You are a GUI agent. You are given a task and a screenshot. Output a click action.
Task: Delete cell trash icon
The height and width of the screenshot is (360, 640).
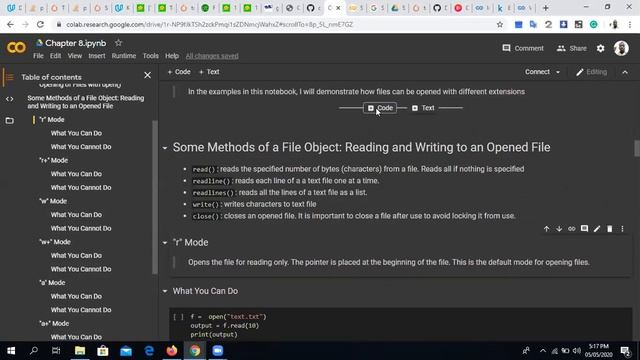[x=609, y=229]
